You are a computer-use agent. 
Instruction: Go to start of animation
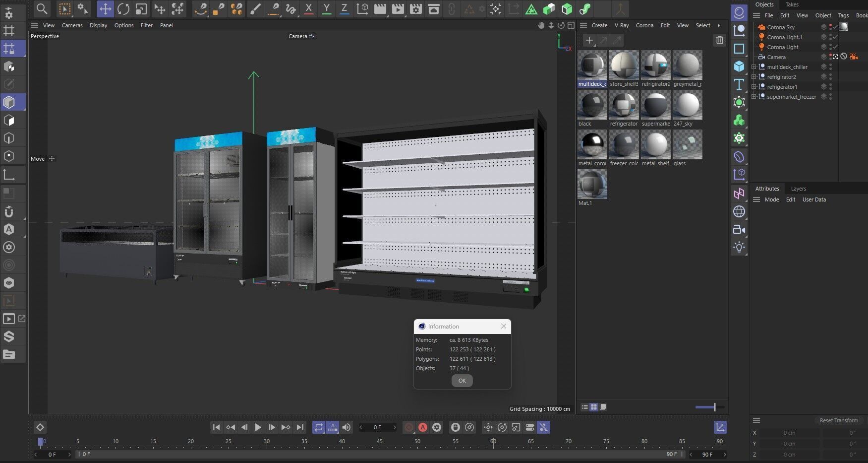click(x=216, y=427)
